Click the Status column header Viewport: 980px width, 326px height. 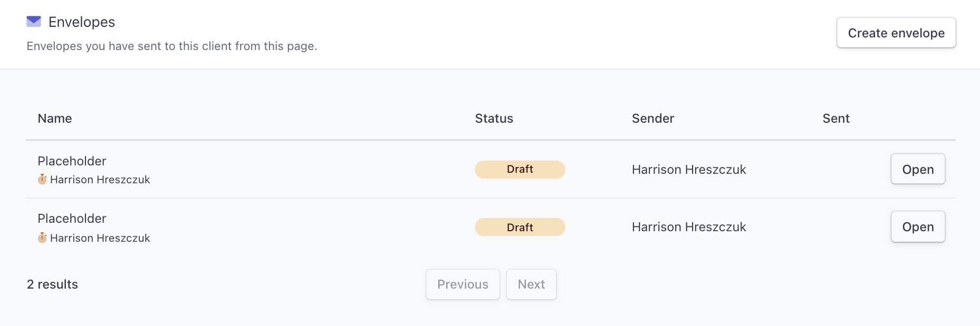[x=494, y=118]
